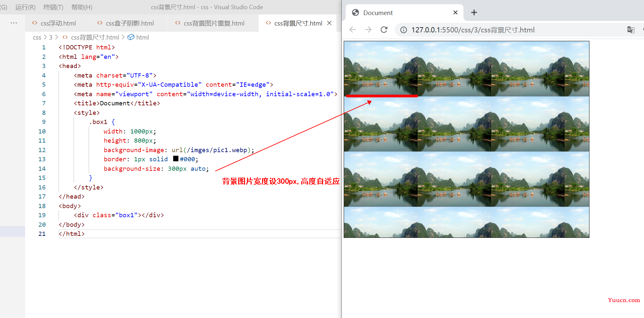The height and width of the screenshot is (318, 644).
Task: Click the css folder in breadcrumb
Action: (x=37, y=37)
